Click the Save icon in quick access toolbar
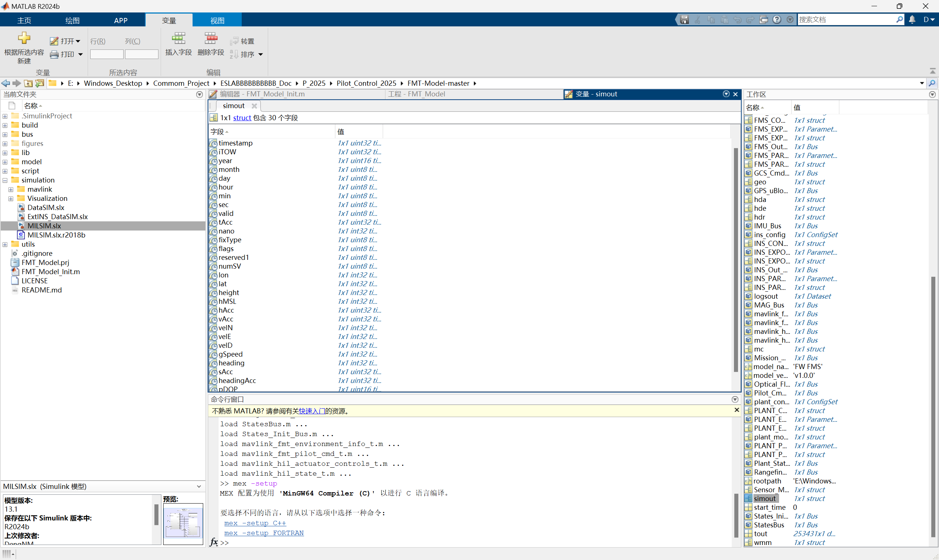This screenshot has height=560, width=939. 684,20
